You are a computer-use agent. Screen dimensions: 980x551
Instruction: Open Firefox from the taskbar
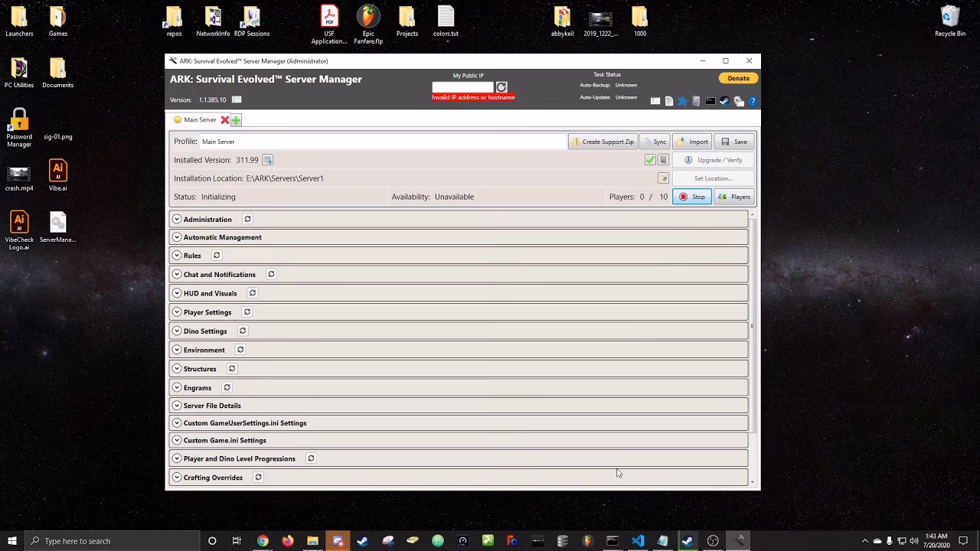287,541
